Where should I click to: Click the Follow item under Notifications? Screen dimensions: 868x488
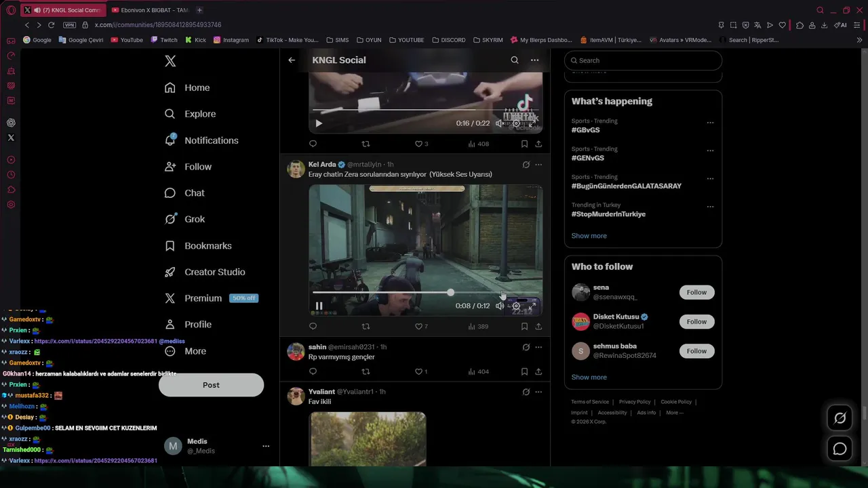tap(188, 167)
